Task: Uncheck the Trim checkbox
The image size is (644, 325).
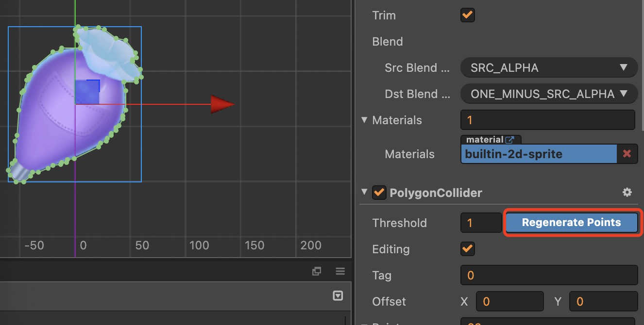Action: (x=467, y=15)
